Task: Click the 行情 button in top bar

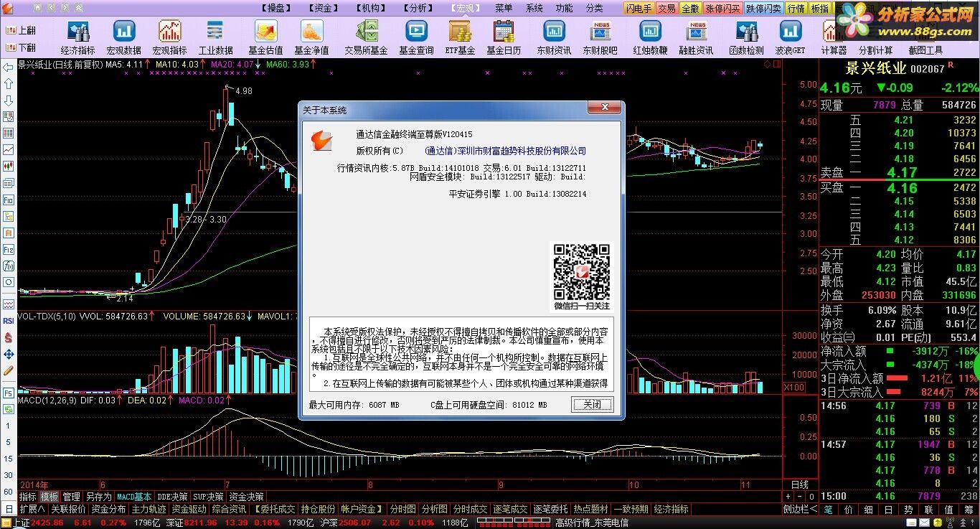Action: pyautogui.click(x=796, y=8)
